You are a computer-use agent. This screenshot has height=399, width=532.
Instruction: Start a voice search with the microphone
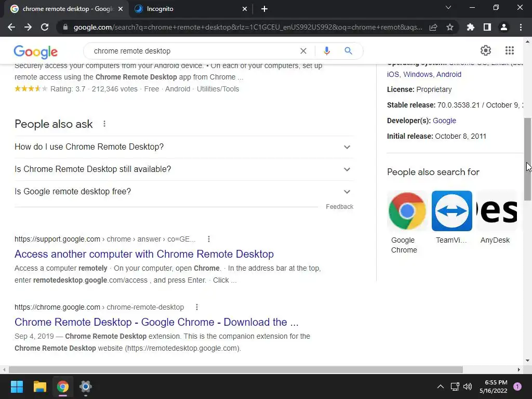click(x=326, y=51)
